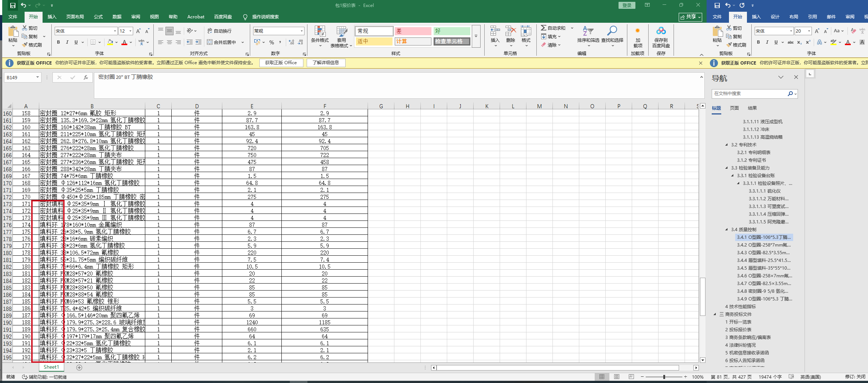Screen dimensions: 868x383
Task: Switch to Page Break Preview in Excel status bar
Action: tap(631, 377)
